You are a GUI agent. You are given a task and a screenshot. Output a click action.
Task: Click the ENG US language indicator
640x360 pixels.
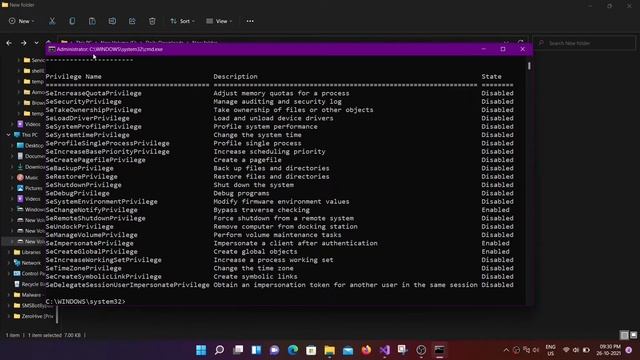click(x=550, y=350)
